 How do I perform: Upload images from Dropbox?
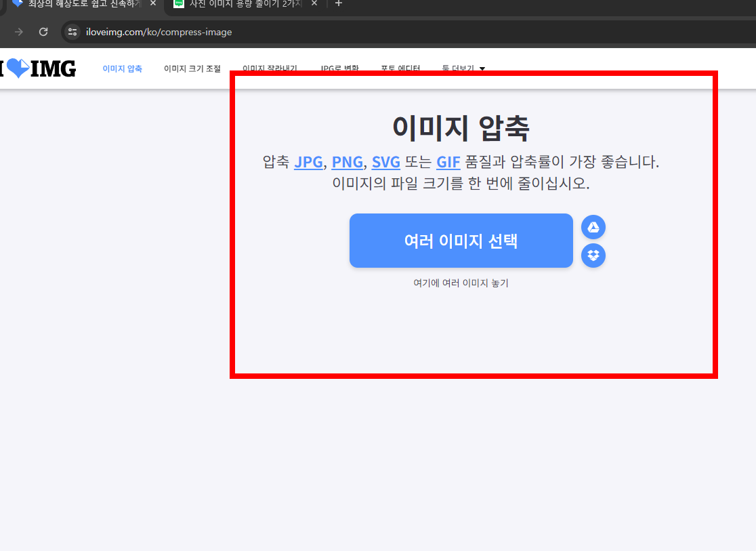point(593,256)
